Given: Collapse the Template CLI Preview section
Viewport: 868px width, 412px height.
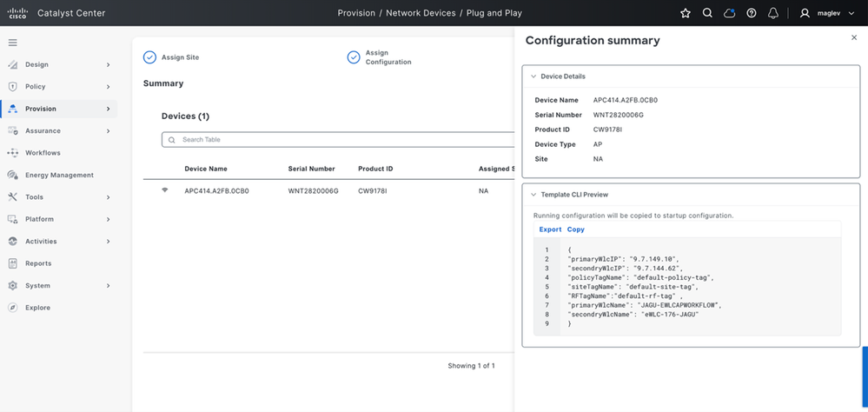Looking at the screenshot, I should point(533,195).
